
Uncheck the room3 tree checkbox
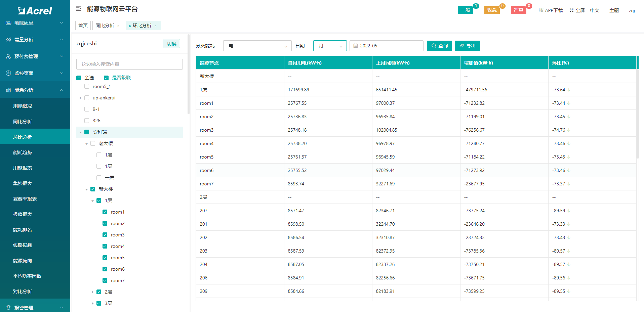point(105,235)
